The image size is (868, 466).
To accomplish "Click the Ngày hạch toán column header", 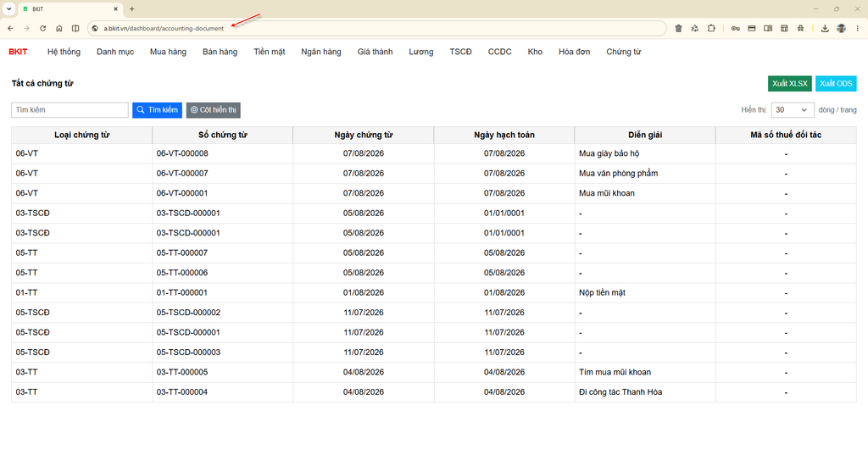I will [x=504, y=135].
